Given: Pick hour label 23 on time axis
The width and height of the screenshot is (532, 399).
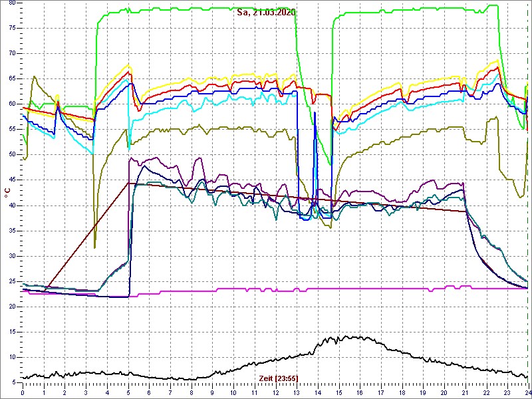Looking at the screenshot, I should (x=507, y=392).
